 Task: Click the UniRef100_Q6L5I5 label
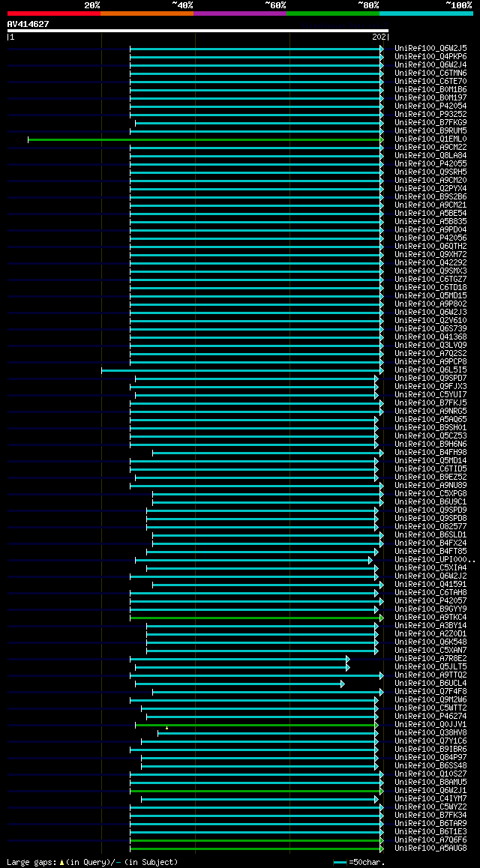[430, 370]
